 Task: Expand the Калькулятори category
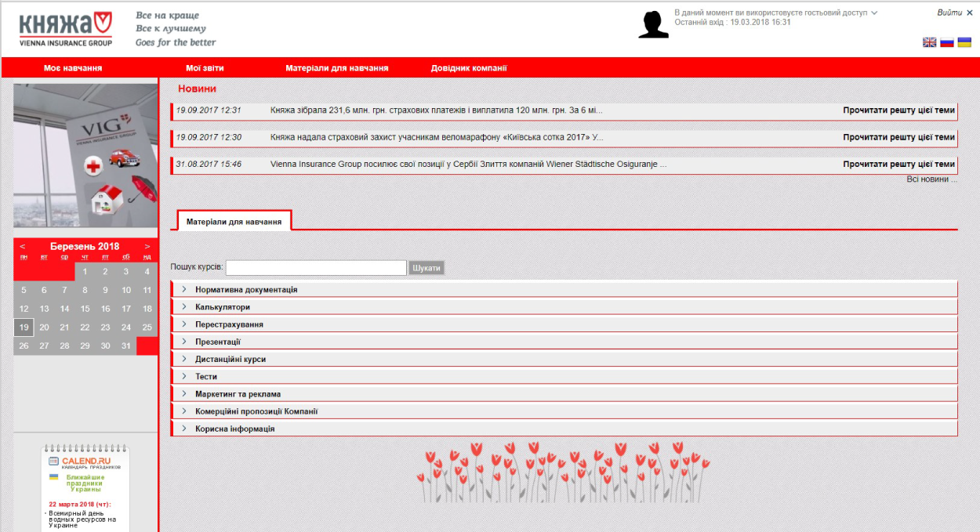(x=564, y=306)
